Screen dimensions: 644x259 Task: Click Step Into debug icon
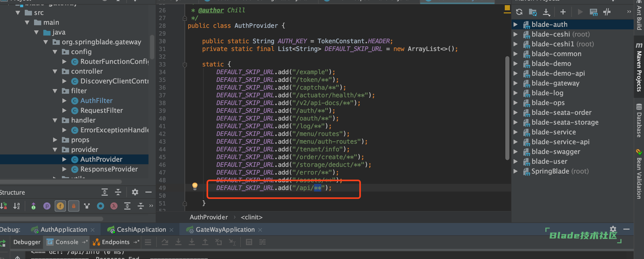(178, 242)
